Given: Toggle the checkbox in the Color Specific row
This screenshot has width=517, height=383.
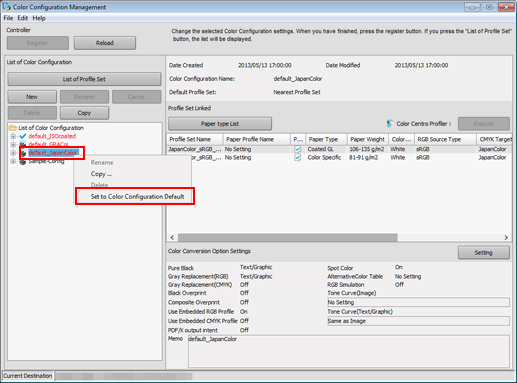Looking at the screenshot, I should pos(298,157).
